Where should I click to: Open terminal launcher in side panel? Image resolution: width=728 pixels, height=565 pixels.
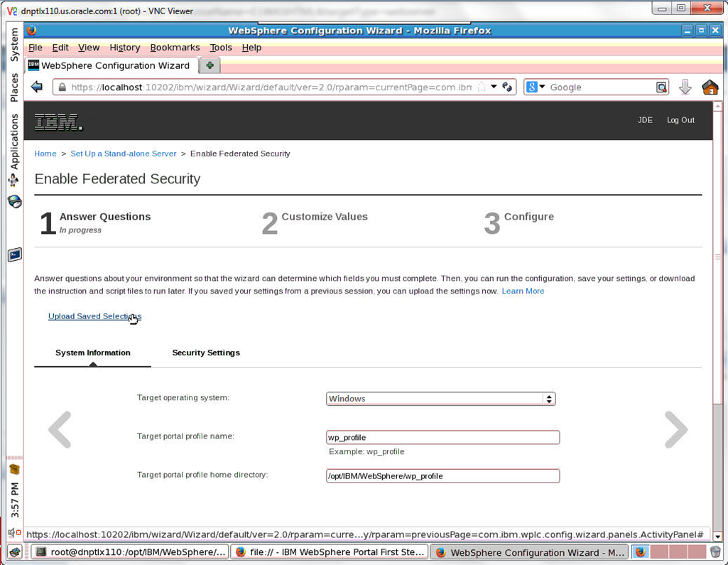15,254
